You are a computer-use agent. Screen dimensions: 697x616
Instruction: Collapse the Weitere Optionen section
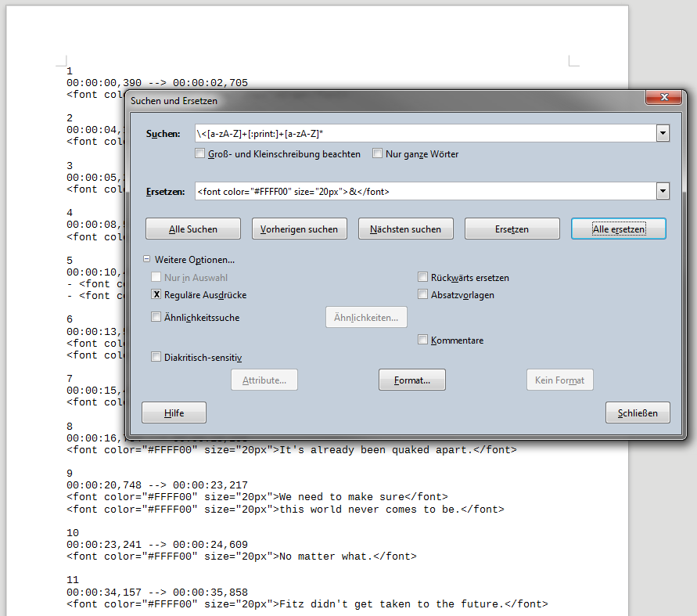pyautogui.click(x=147, y=259)
